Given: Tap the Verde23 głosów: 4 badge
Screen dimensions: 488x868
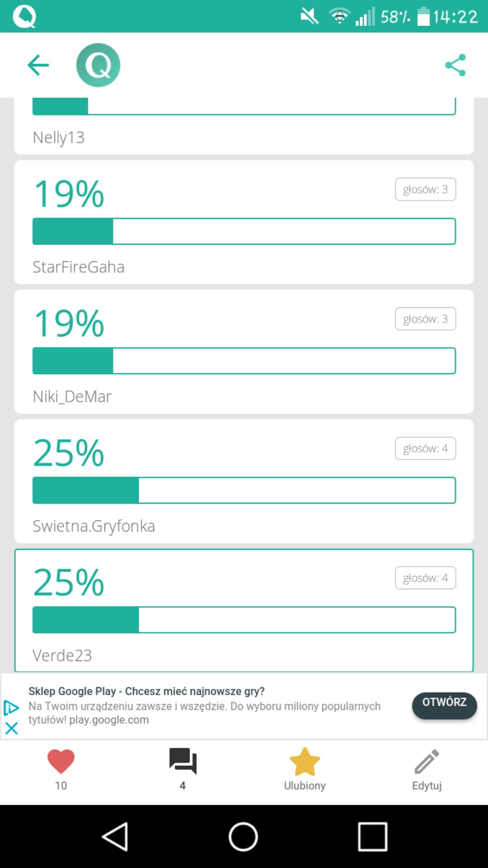Looking at the screenshot, I should pos(425,578).
